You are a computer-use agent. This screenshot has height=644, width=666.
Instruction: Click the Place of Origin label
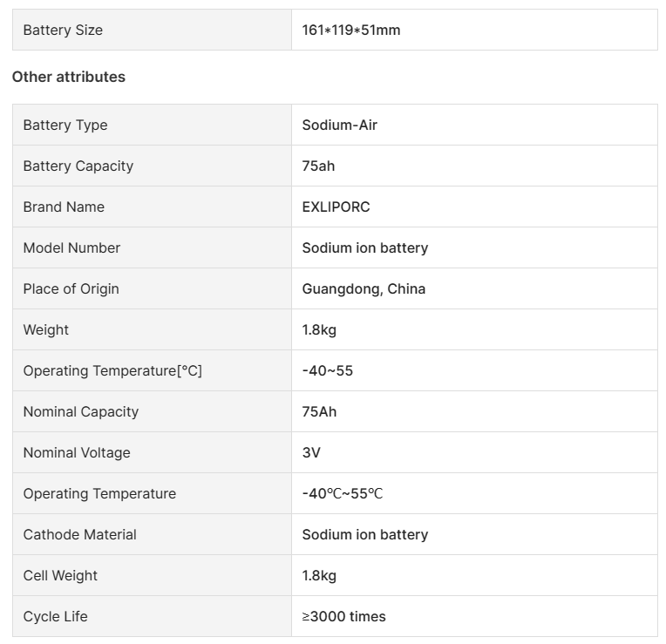pyautogui.click(x=71, y=288)
